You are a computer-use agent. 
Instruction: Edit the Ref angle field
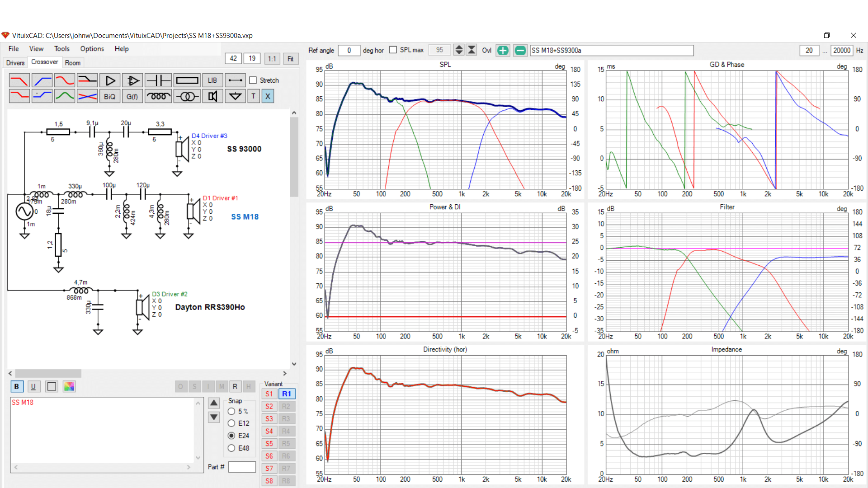click(349, 50)
